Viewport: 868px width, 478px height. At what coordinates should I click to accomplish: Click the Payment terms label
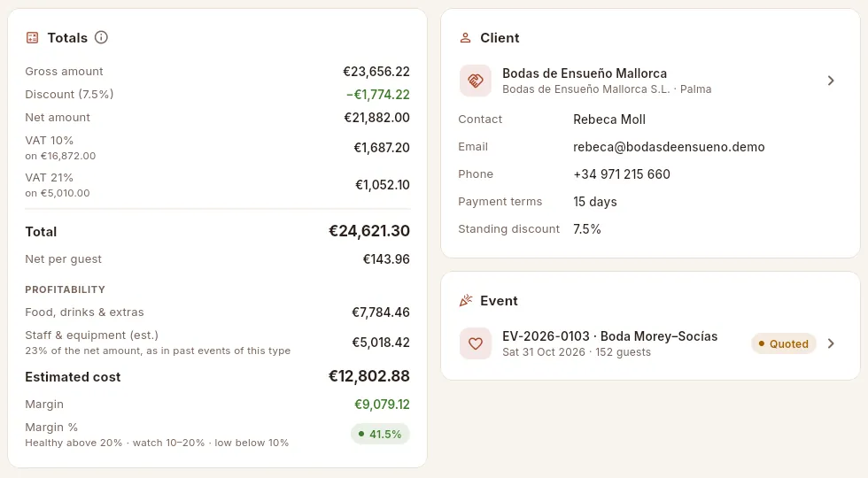pyautogui.click(x=500, y=202)
